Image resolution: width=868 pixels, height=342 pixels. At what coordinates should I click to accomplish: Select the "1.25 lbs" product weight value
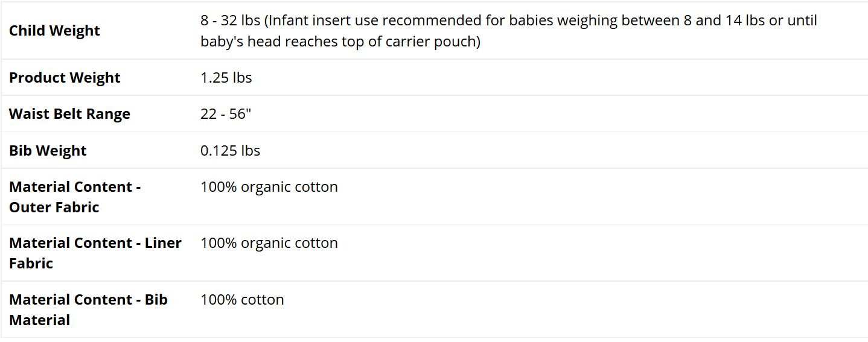pos(226,78)
